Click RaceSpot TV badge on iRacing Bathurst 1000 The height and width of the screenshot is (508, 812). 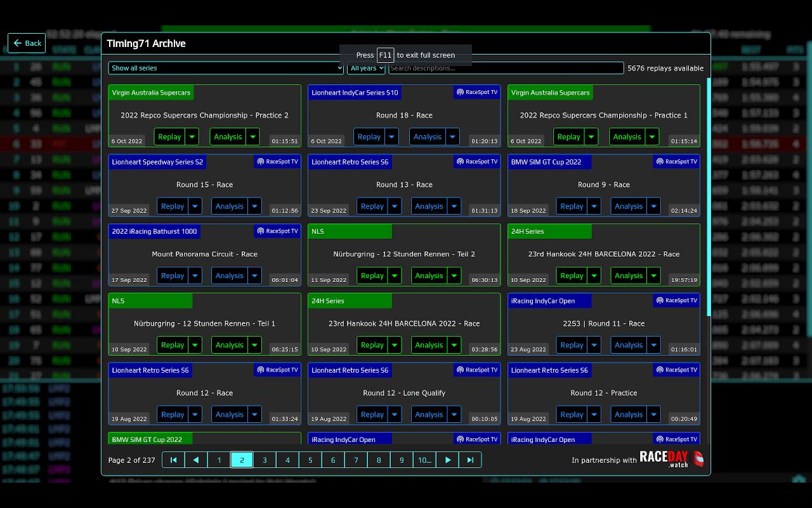(277, 231)
